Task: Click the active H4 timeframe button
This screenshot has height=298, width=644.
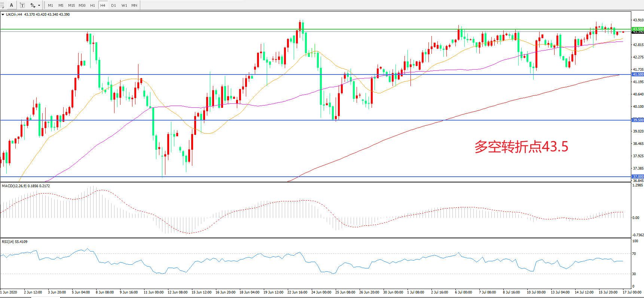Action: [103, 5]
